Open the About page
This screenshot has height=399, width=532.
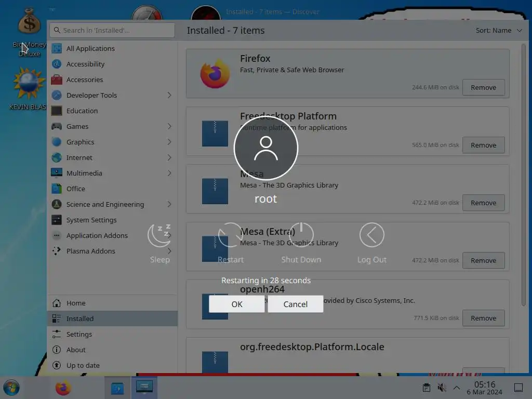112,350
